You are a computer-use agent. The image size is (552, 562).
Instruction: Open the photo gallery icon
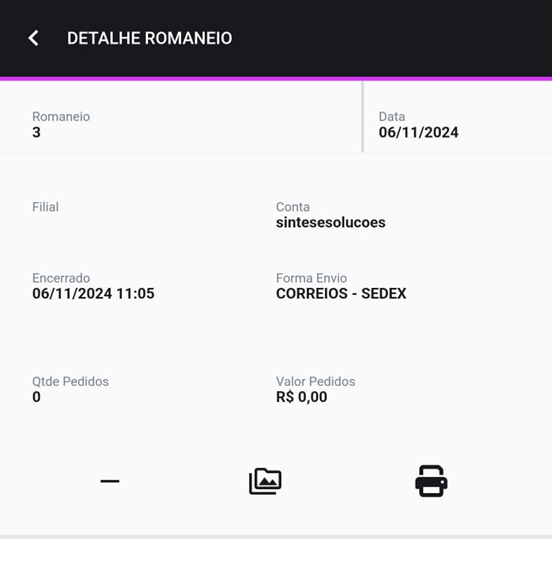tap(265, 481)
